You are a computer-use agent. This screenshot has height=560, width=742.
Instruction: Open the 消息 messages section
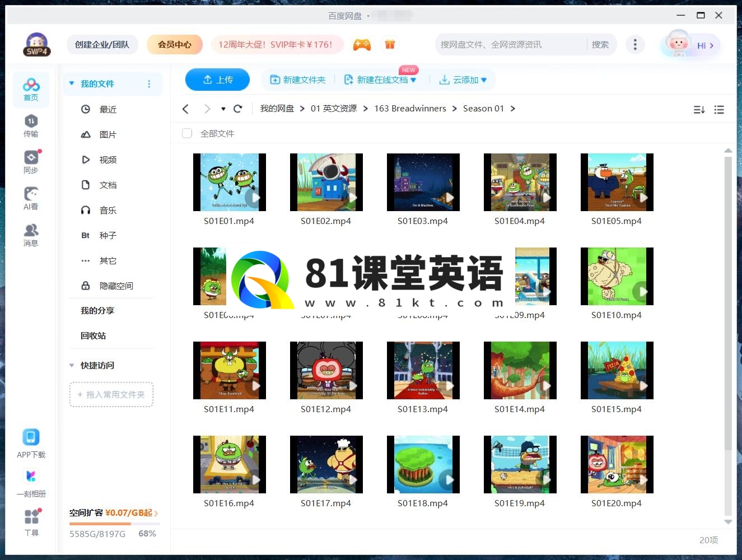(31, 235)
